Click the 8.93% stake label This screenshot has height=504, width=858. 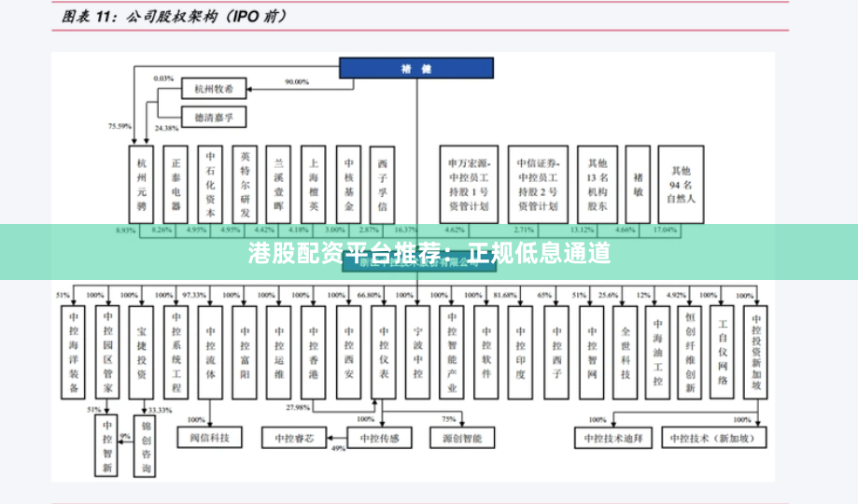click(x=126, y=230)
